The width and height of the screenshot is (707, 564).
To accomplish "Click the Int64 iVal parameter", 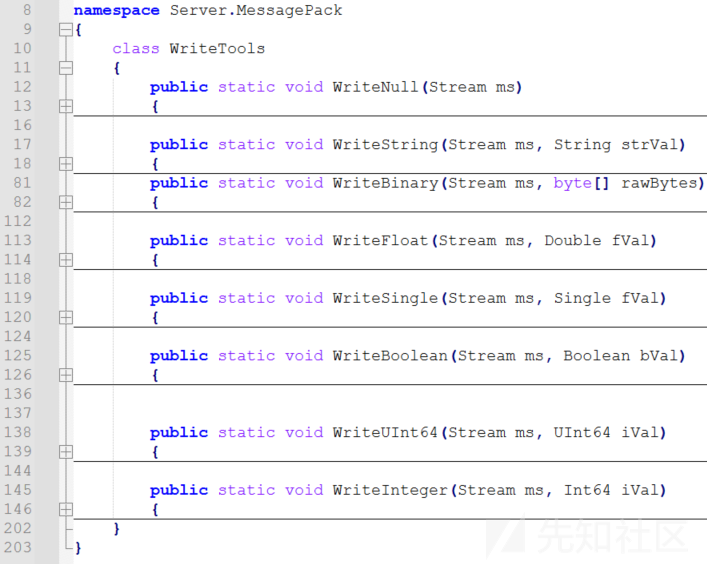I will pos(611,490).
